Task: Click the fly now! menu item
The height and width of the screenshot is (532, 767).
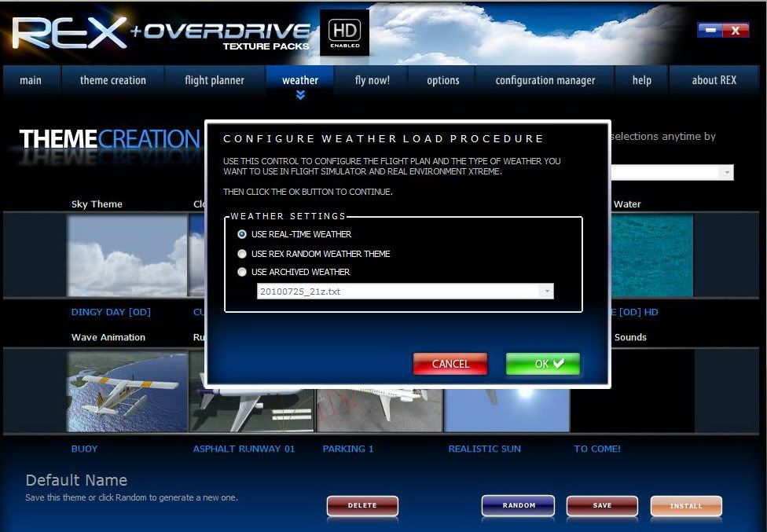Action: tap(372, 80)
